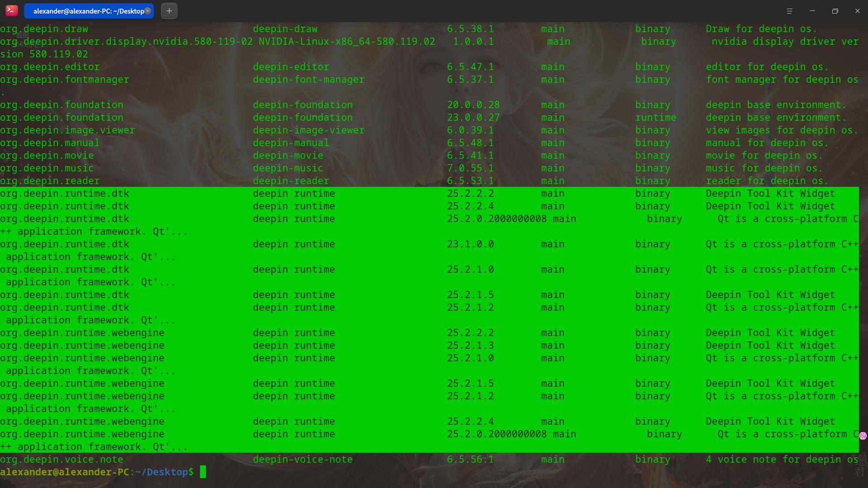Image resolution: width=868 pixels, height=488 pixels.
Task: Click description view images for deepin os
Action: 782,130
